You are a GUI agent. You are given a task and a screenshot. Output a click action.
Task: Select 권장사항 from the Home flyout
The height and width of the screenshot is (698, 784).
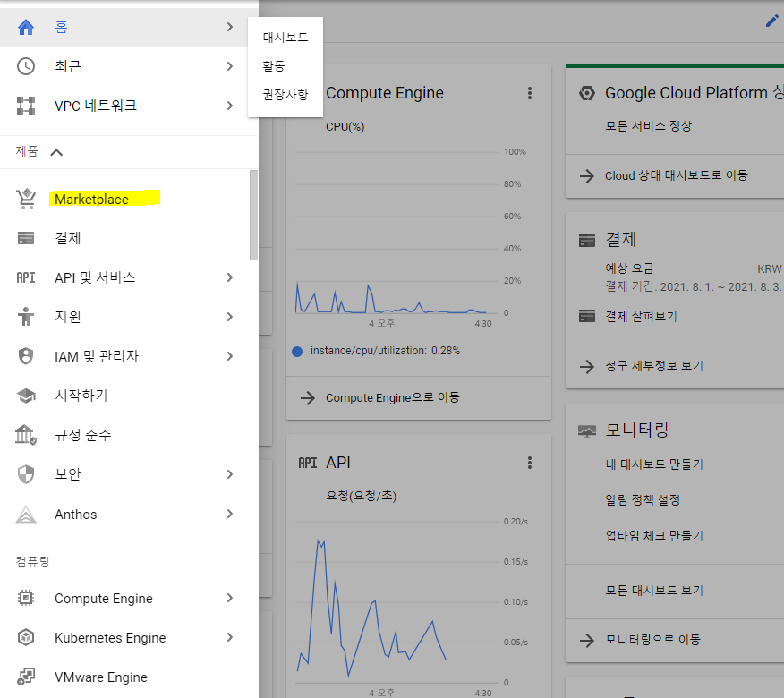(x=285, y=95)
